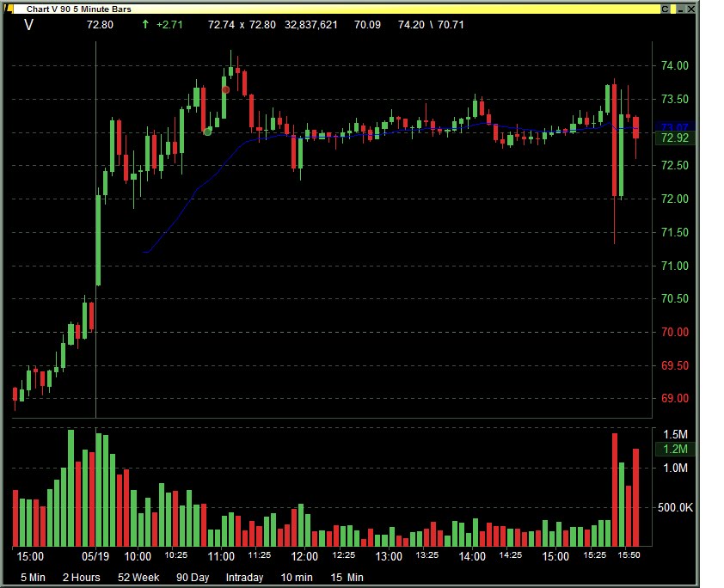Click the red trade marker dot near 73.50

(225, 90)
